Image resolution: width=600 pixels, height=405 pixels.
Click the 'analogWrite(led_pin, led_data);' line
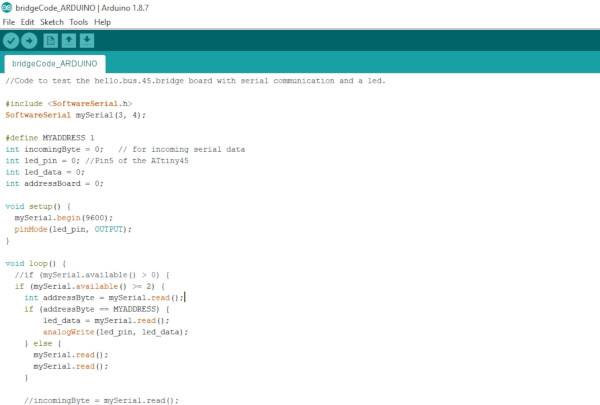[116, 332]
